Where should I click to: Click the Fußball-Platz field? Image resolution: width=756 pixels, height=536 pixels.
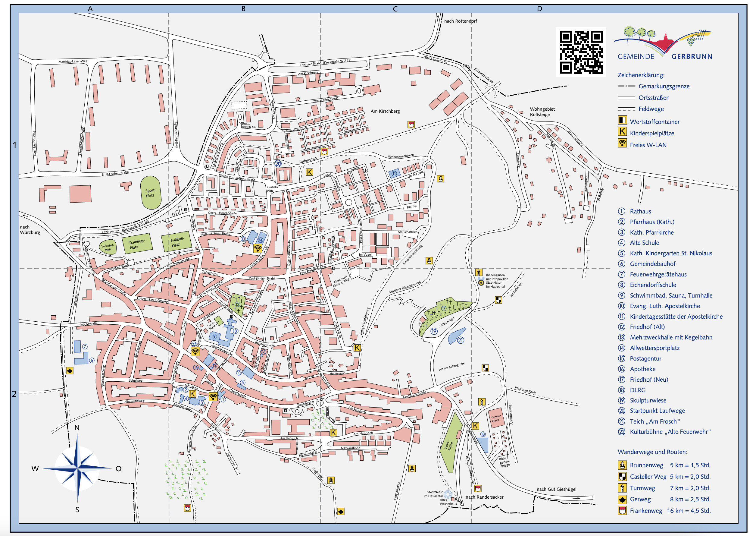[176, 241]
